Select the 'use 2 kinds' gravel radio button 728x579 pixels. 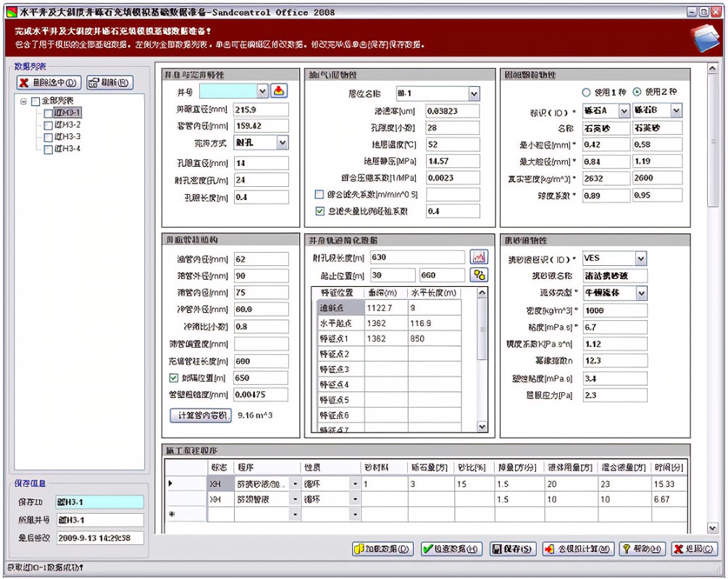637,92
